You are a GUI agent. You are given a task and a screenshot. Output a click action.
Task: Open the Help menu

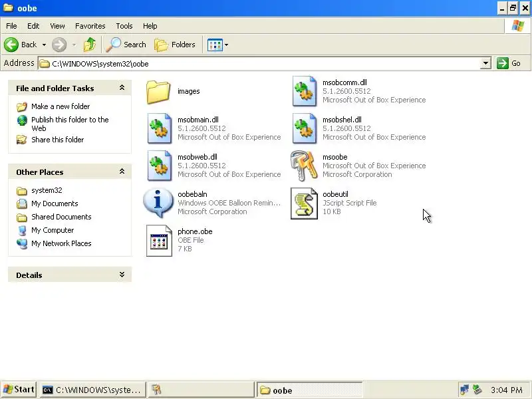pyautogui.click(x=150, y=26)
